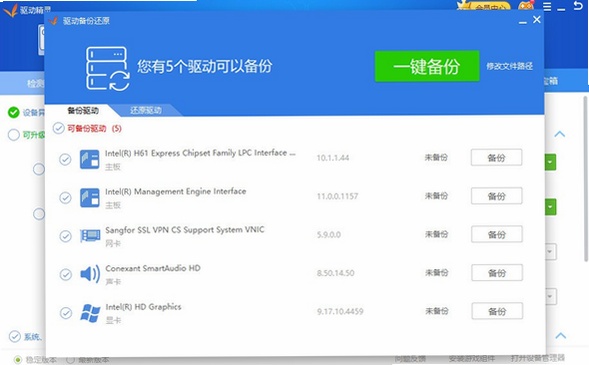Click the 未备份 status of Intel Management Engine
The height and width of the screenshot is (365, 589).
coord(436,196)
